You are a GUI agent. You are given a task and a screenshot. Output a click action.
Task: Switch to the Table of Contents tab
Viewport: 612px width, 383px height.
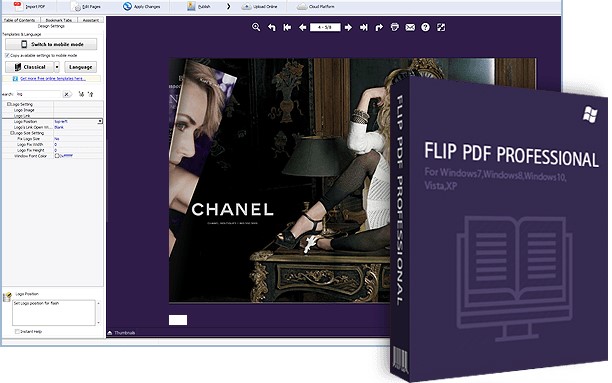pyautogui.click(x=20, y=20)
